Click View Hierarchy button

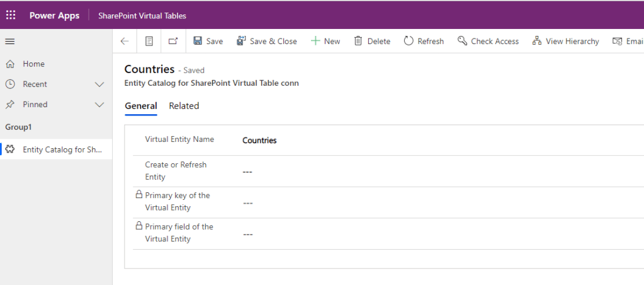coord(565,42)
